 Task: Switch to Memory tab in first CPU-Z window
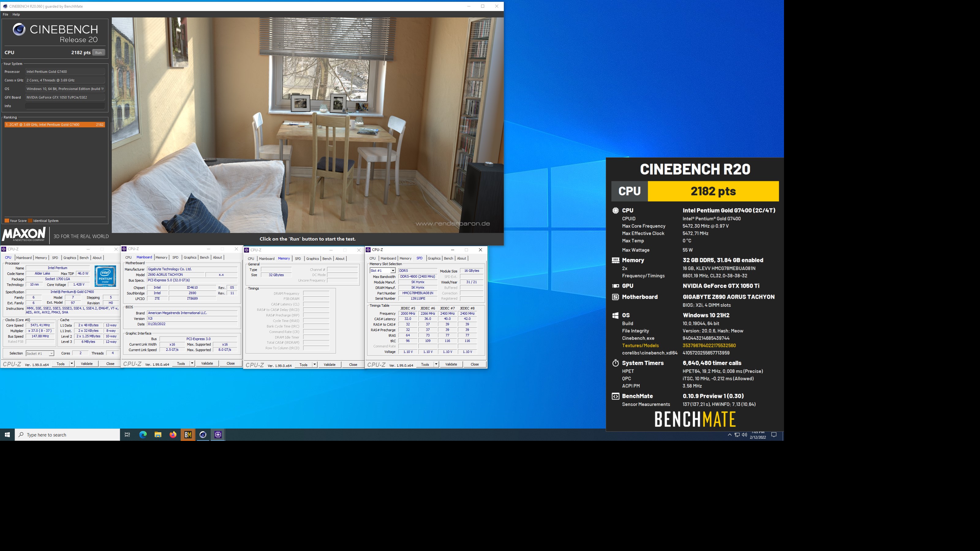[41, 258]
